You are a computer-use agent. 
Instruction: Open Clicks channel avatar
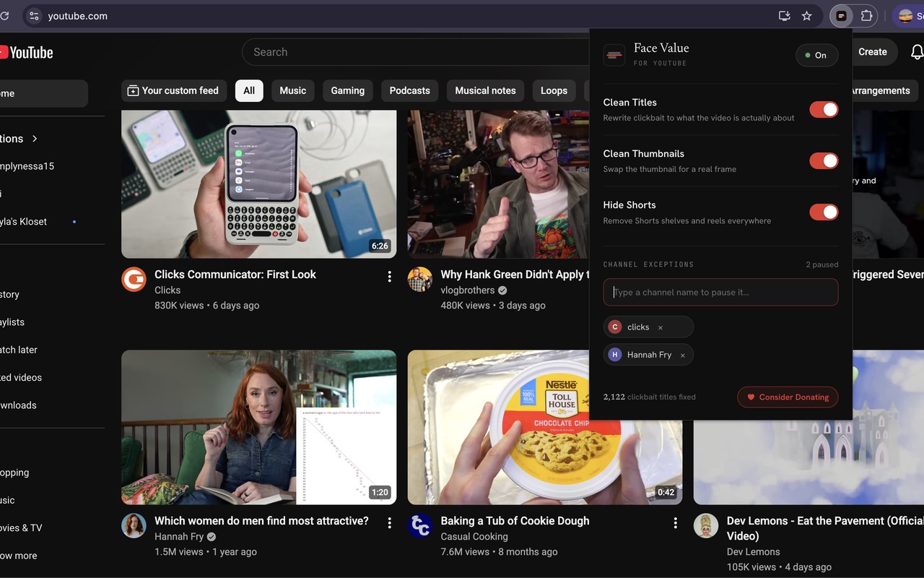134,279
